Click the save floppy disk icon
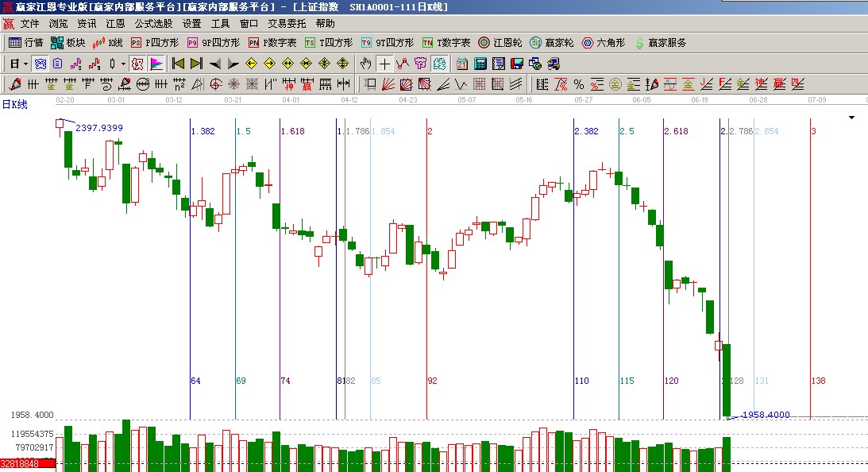This screenshot has width=868, height=472. click(517, 64)
